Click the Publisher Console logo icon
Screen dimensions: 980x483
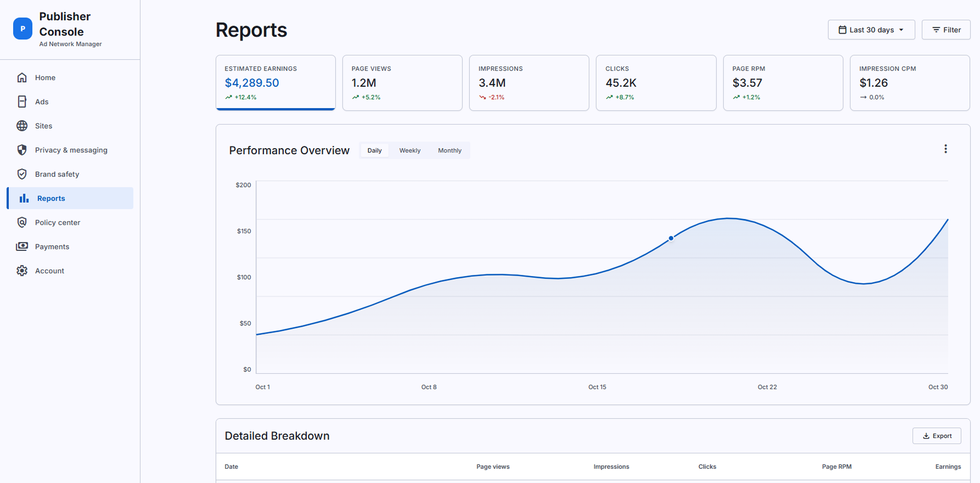tap(22, 29)
